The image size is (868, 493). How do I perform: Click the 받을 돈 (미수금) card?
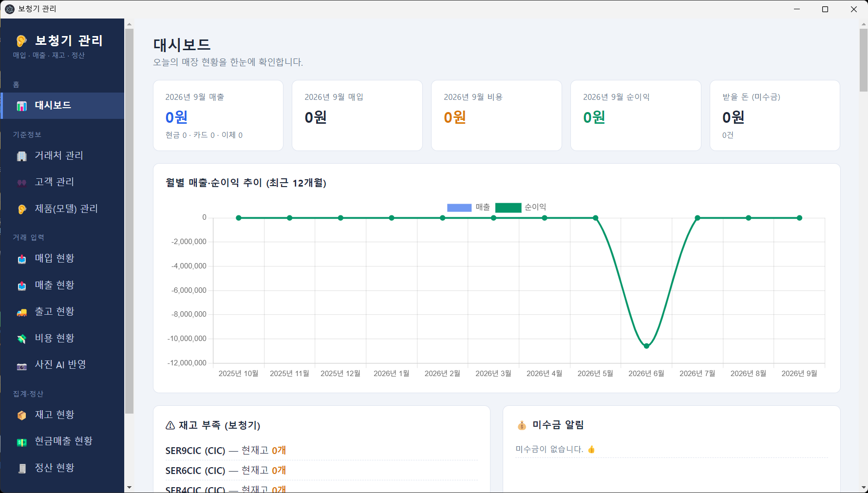coord(775,115)
